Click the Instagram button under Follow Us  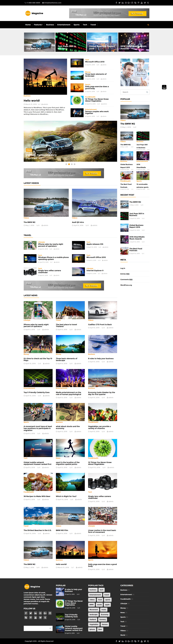click(x=50, y=613)
